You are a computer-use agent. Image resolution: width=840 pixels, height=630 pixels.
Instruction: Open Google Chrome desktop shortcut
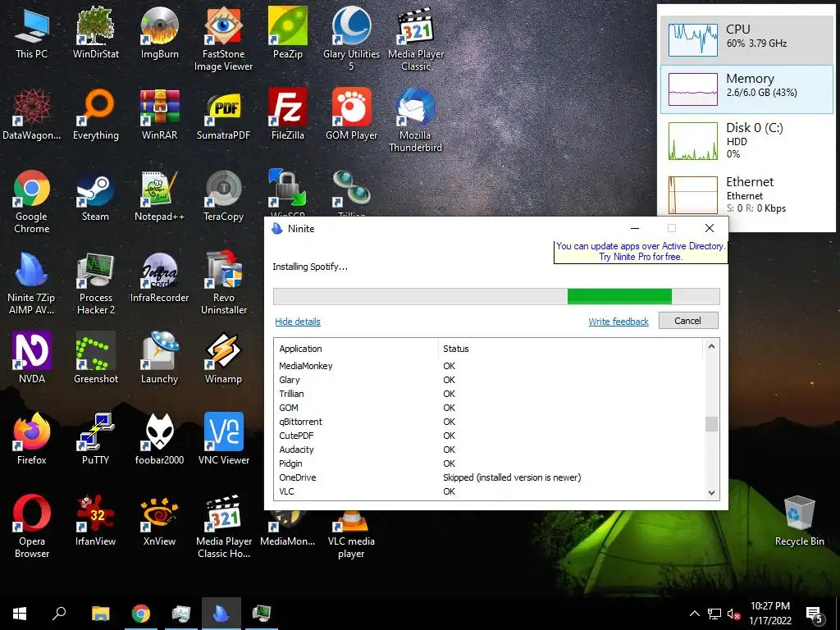click(x=32, y=202)
